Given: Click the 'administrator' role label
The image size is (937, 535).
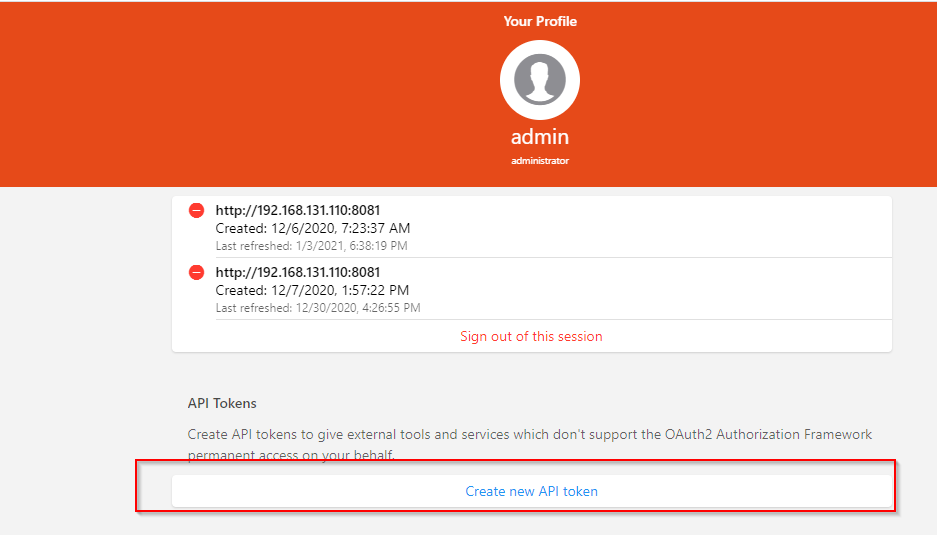Looking at the screenshot, I should pos(540,160).
